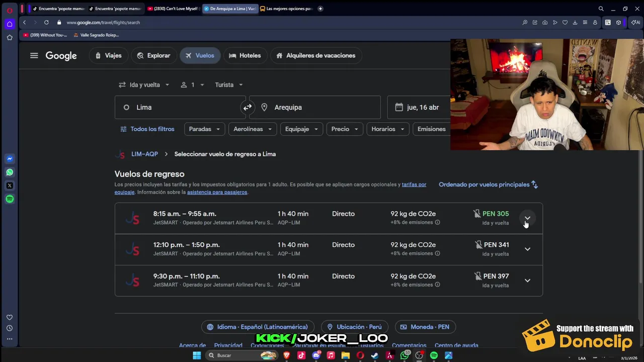Open Opera sidebar history clock
Viewport: 644px width, 362px height.
[x=10, y=328]
